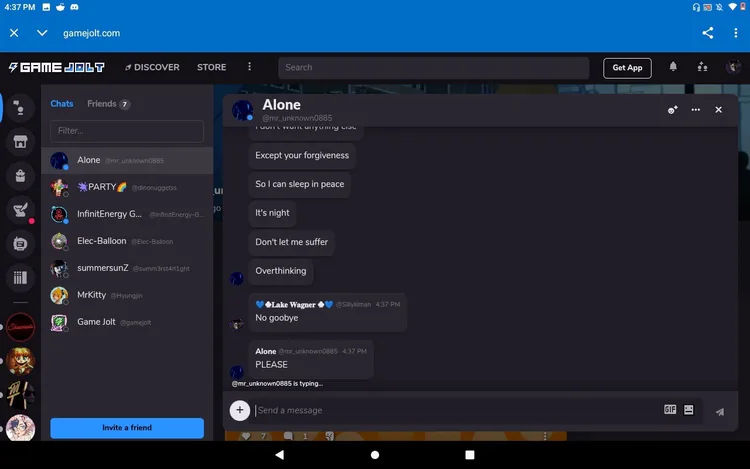Expand the browser tab chevron

pyautogui.click(x=42, y=33)
